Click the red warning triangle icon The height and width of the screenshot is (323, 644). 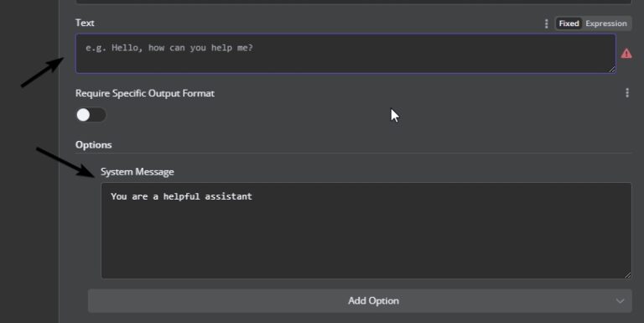[x=626, y=54]
